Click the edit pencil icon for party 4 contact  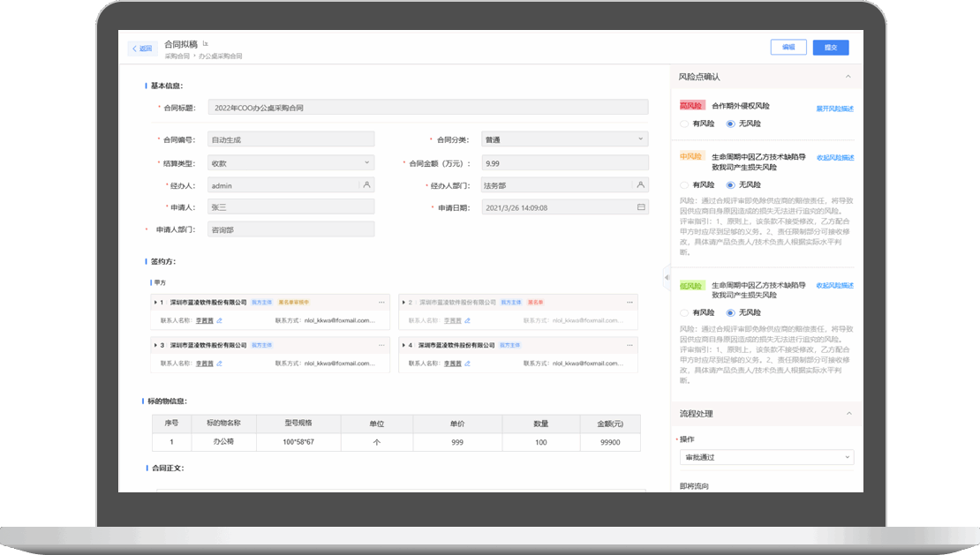tap(468, 363)
